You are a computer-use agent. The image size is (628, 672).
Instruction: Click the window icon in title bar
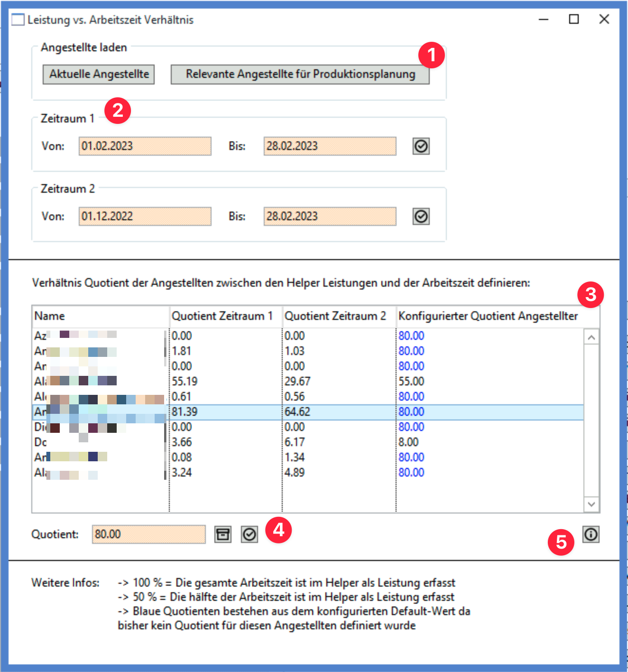click(18, 20)
